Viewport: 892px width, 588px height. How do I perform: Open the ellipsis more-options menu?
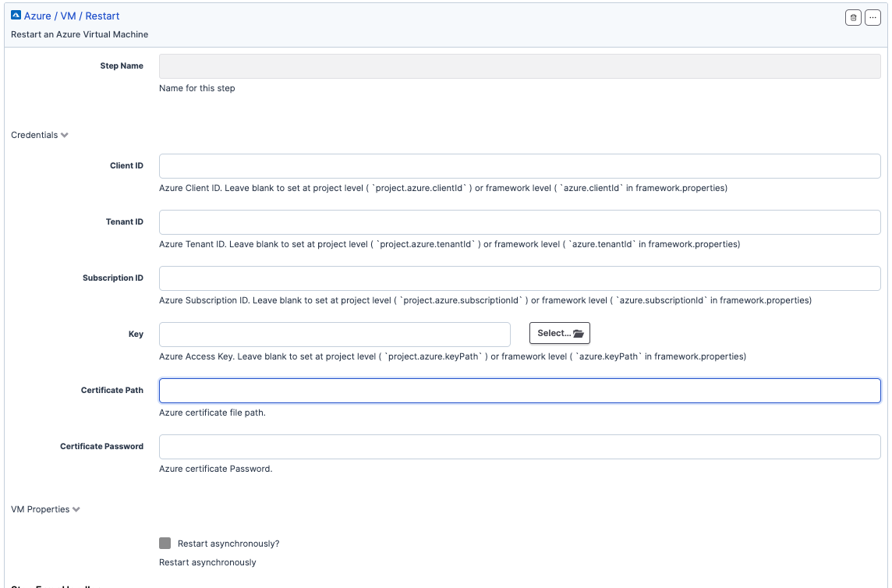tap(873, 18)
